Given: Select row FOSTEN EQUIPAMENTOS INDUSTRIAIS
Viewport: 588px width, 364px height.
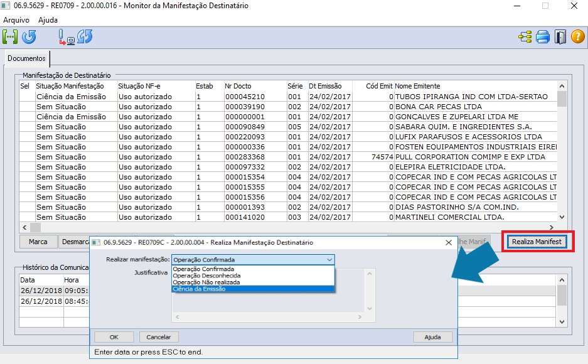Looking at the screenshot, I should click(288, 147).
